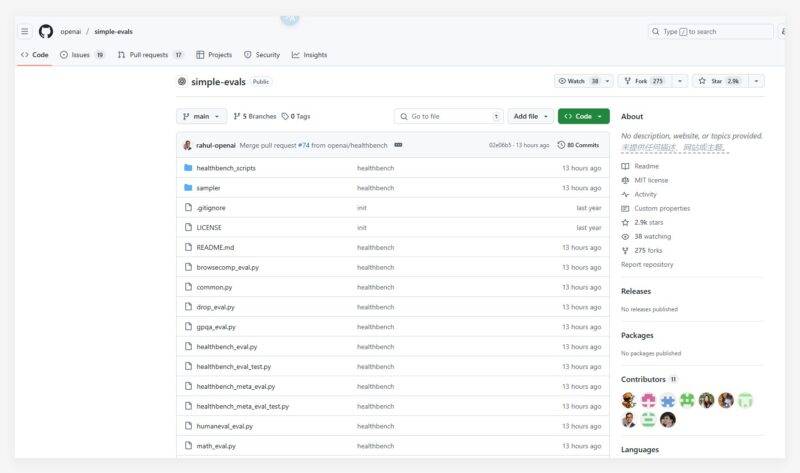The width and height of the screenshot is (800, 473).
Task: Focus the Type to search field
Action: pyautogui.click(x=711, y=32)
